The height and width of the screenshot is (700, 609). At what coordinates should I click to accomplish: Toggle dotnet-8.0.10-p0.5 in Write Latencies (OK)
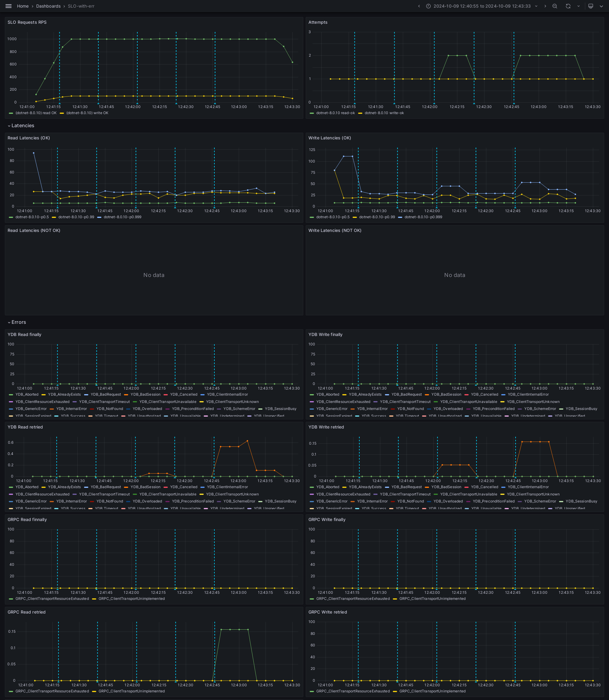pos(333,217)
